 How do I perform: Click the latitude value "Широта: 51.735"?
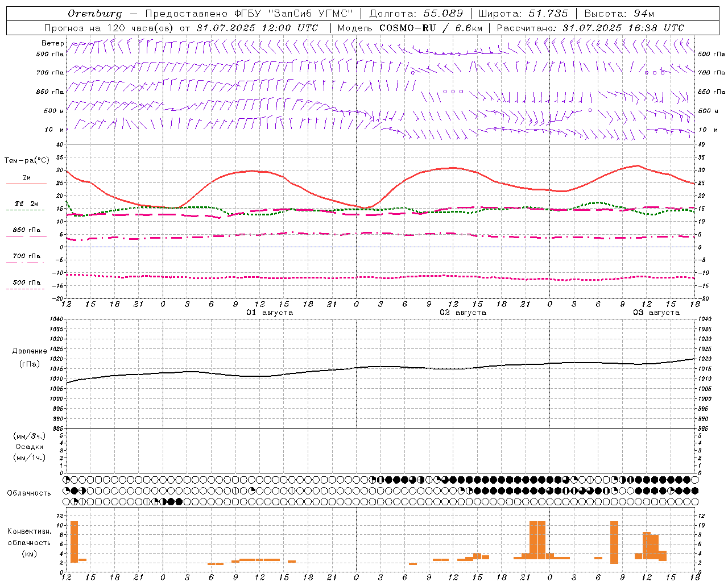point(523,13)
